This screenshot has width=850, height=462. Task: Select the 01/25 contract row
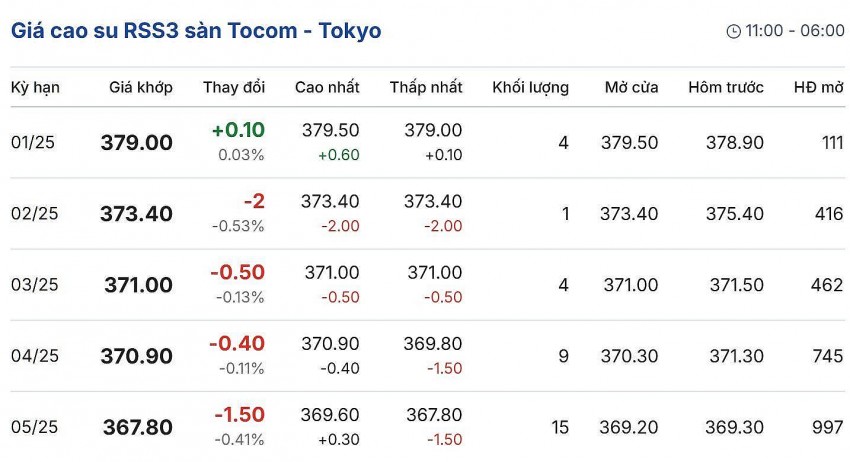pyautogui.click(x=33, y=142)
